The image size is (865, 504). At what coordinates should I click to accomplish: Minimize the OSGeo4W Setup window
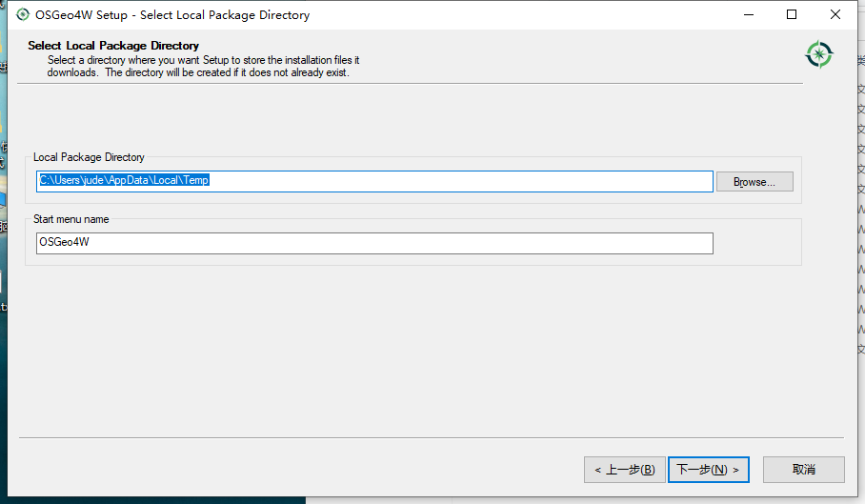[749, 15]
